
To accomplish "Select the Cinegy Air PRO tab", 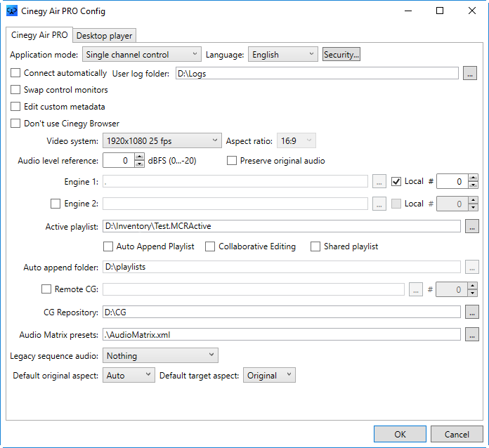I will (x=39, y=35).
